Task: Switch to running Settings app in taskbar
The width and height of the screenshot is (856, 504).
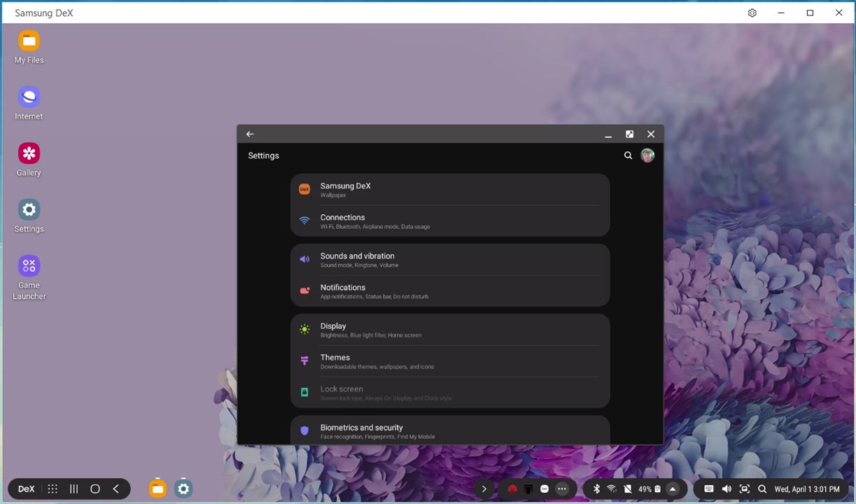Action: coord(183,489)
